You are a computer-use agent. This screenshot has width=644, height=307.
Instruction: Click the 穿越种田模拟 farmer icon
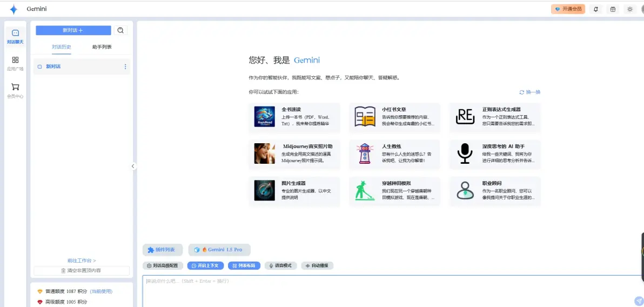tap(365, 190)
